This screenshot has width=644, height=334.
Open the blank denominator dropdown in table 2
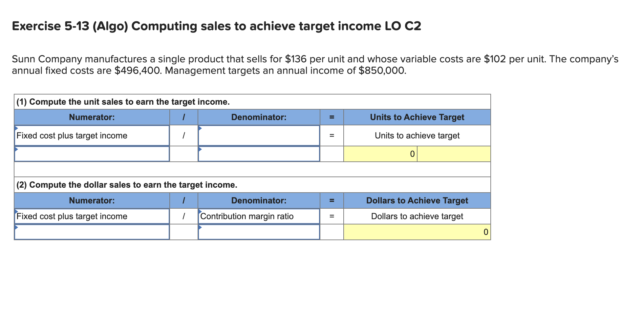click(x=259, y=232)
